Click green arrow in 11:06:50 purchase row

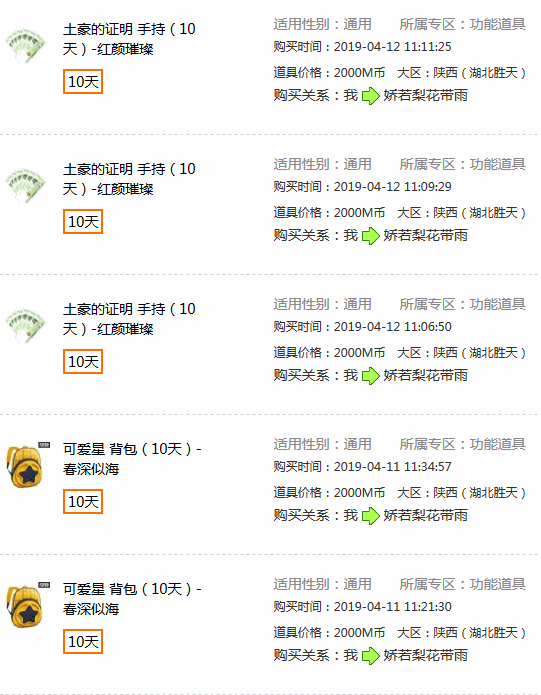(370, 376)
